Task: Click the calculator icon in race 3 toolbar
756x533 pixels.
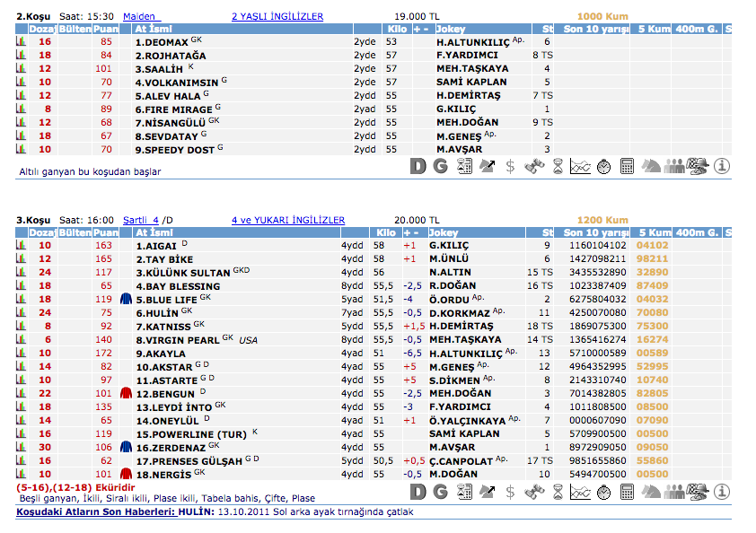Action: pyautogui.click(x=627, y=492)
